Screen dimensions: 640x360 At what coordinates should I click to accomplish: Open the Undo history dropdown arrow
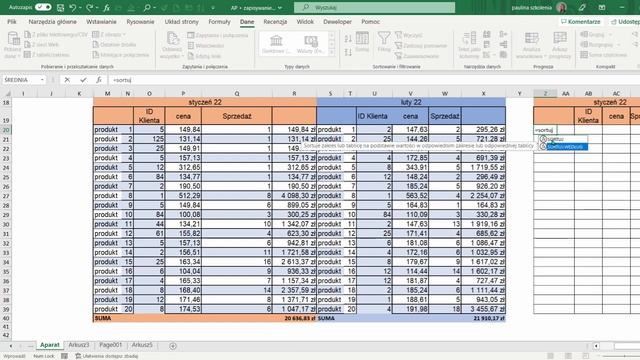click(x=80, y=8)
